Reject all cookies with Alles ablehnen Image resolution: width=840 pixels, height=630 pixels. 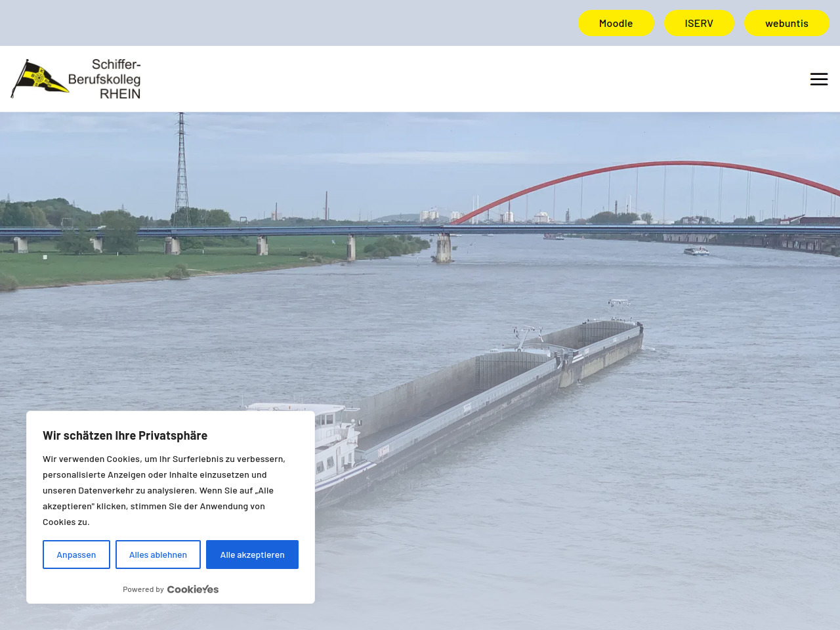pyautogui.click(x=157, y=555)
